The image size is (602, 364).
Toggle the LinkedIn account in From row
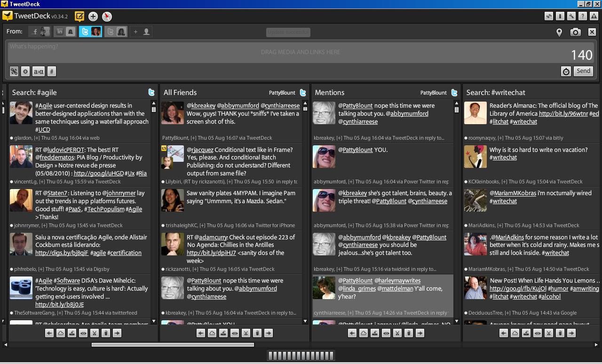click(65, 32)
